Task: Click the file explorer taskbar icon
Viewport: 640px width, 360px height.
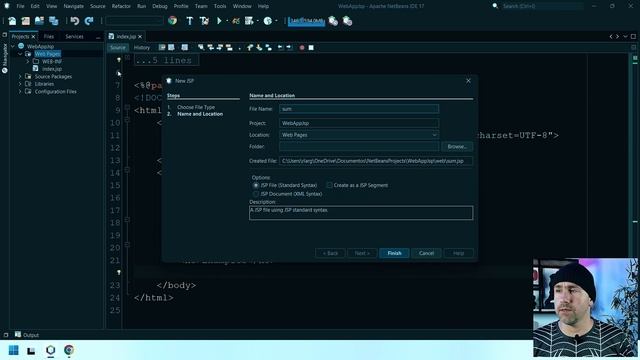Action: [x=31, y=350]
